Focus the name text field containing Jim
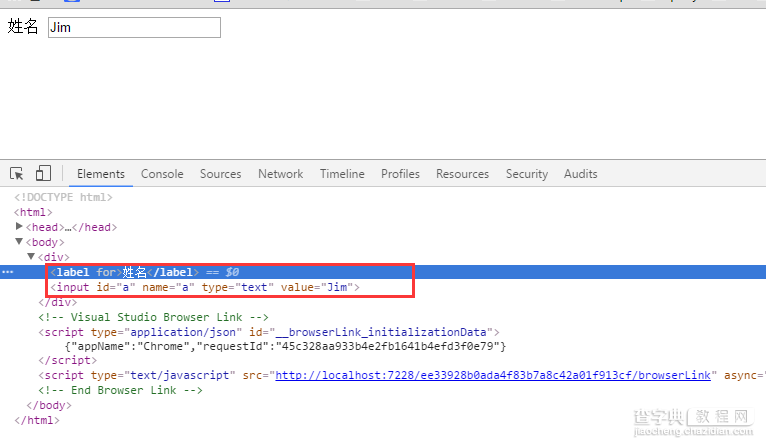 point(134,27)
